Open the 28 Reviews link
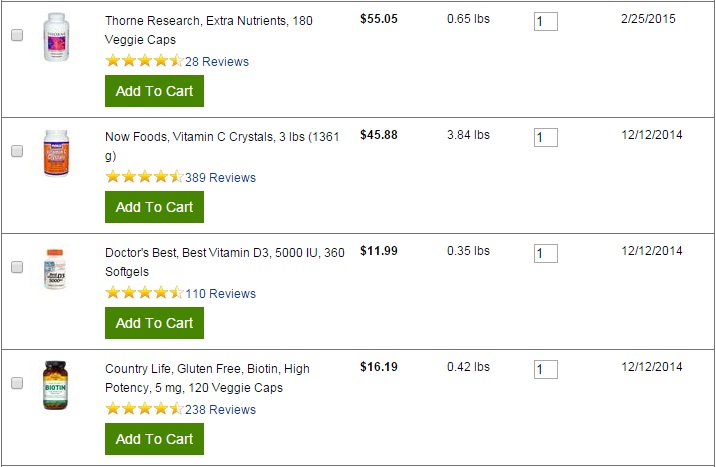The width and height of the screenshot is (716, 467). point(217,62)
